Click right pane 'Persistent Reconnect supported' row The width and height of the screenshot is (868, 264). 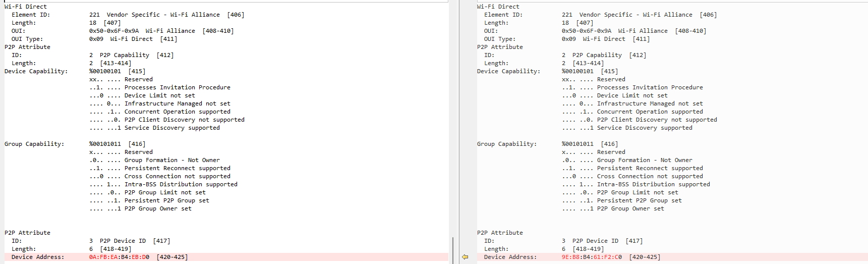(x=632, y=168)
